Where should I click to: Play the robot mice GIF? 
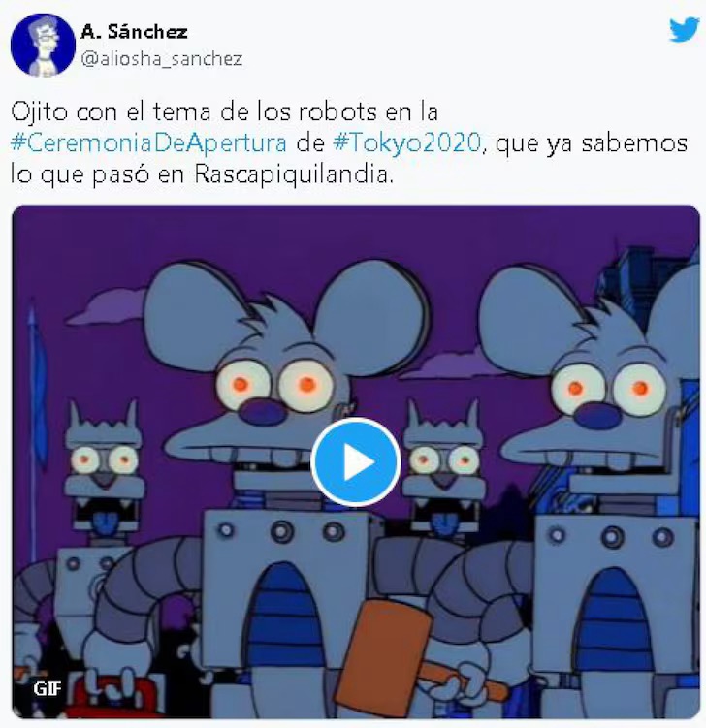tap(356, 462)
